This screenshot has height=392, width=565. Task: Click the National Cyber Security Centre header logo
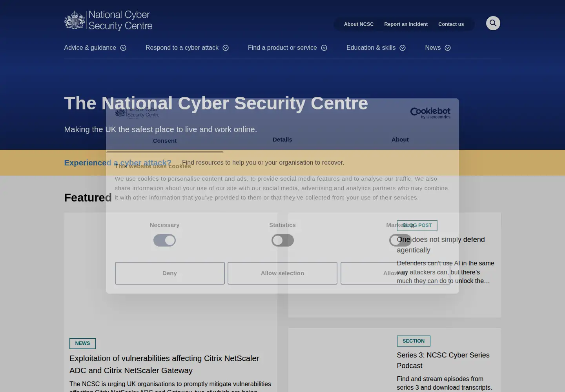[x=108, y=20]
